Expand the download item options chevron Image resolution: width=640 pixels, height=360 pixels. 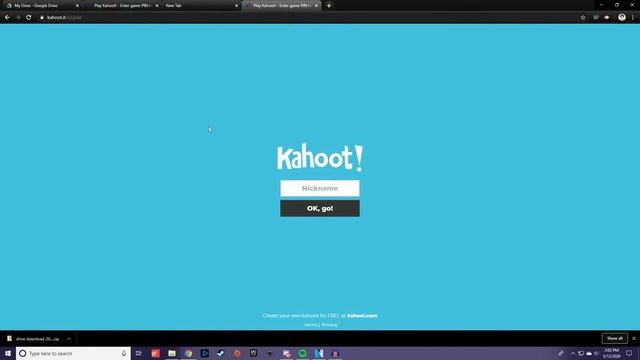[x=69, y=339]
